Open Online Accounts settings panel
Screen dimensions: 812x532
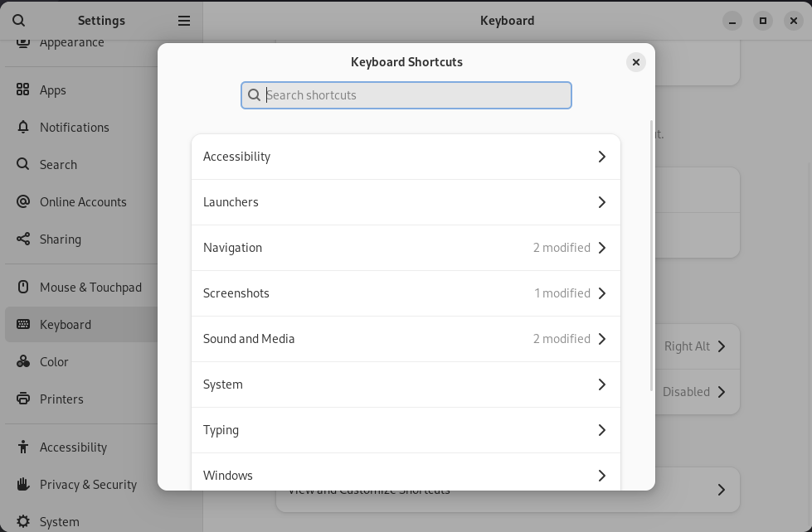[81, 201]
